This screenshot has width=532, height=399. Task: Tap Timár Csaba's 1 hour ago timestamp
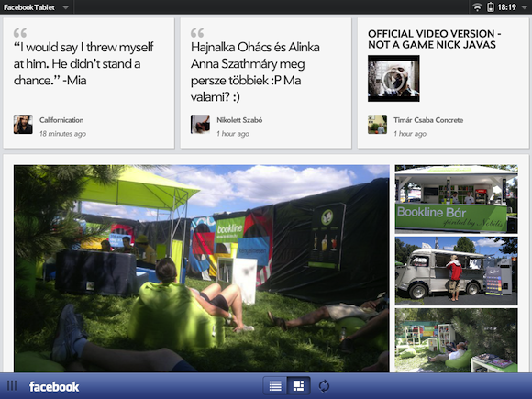(x=410, y=134)
